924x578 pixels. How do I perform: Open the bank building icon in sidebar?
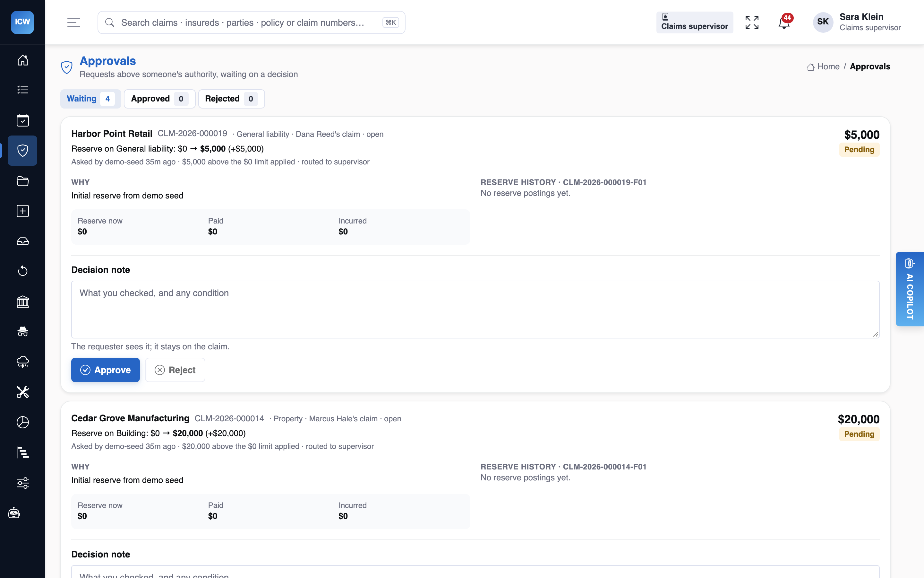click(22, 302)
